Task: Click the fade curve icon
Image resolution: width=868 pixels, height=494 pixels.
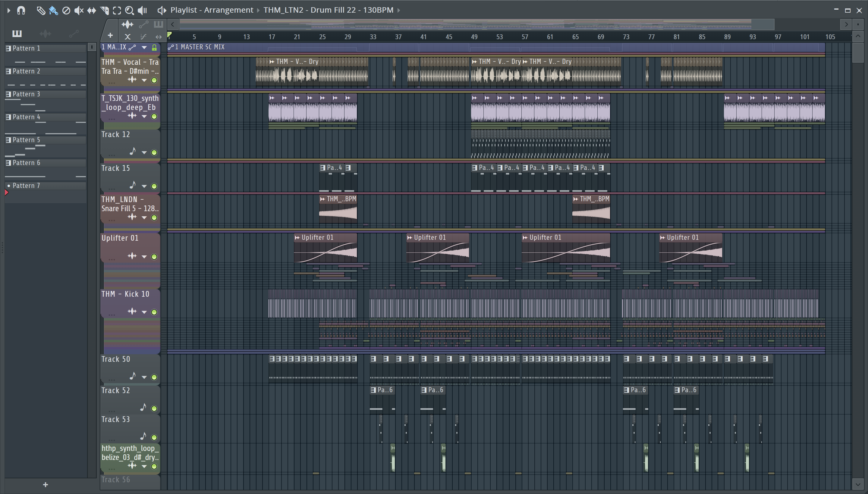Action: [x=143, y=37]
